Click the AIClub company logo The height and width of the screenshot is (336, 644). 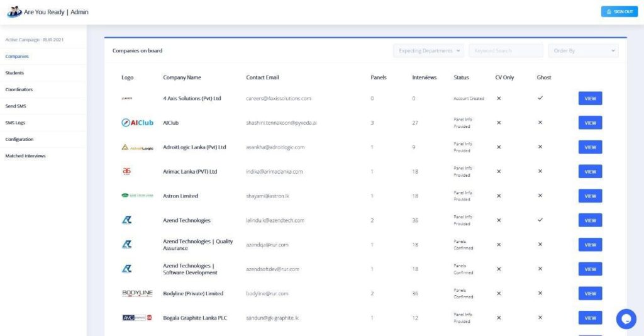137,123
